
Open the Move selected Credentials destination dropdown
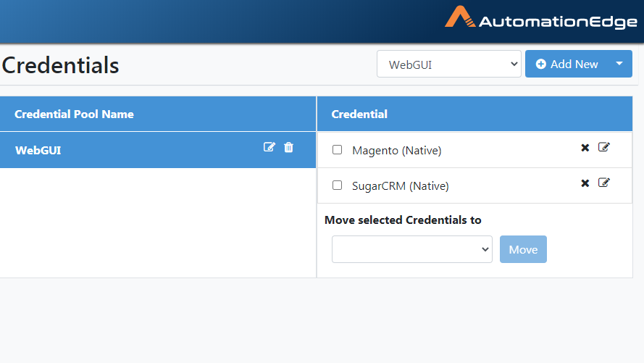coord(412,249)
